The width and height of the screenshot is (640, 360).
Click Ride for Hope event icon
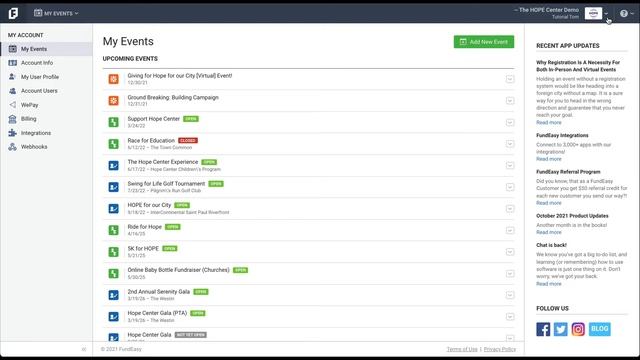click(x=113, y=230)
